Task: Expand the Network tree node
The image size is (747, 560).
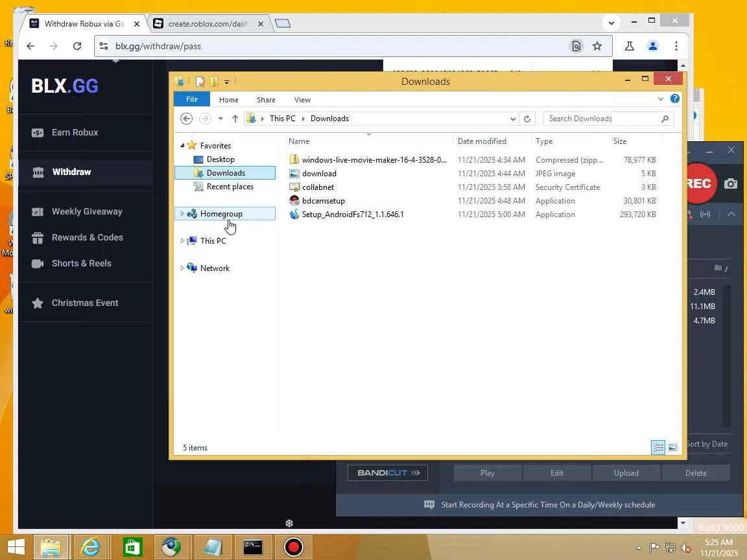Action: (x=182, y=268)
